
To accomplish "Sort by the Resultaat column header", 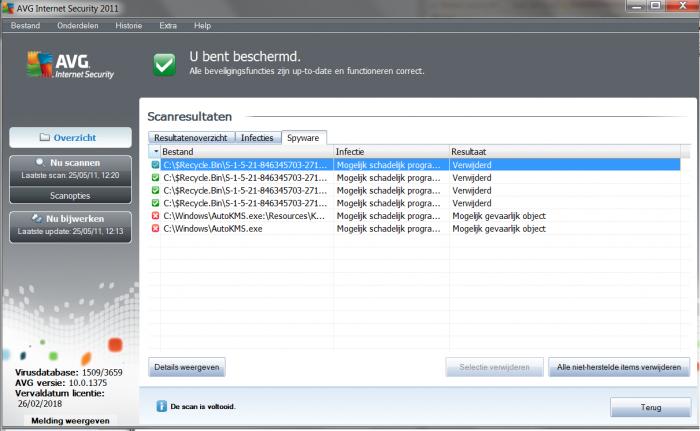I will pyautogui.click(x=565, y=151).
